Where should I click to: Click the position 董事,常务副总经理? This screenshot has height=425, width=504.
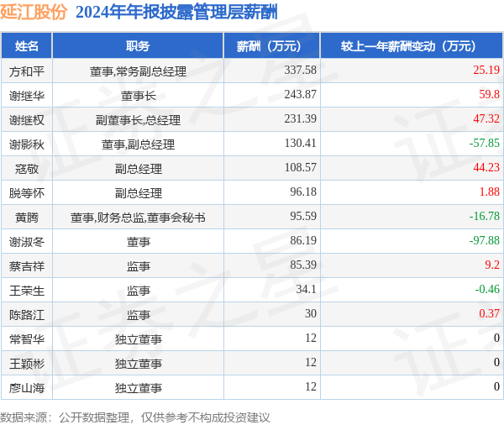click(x=138, y=71)
